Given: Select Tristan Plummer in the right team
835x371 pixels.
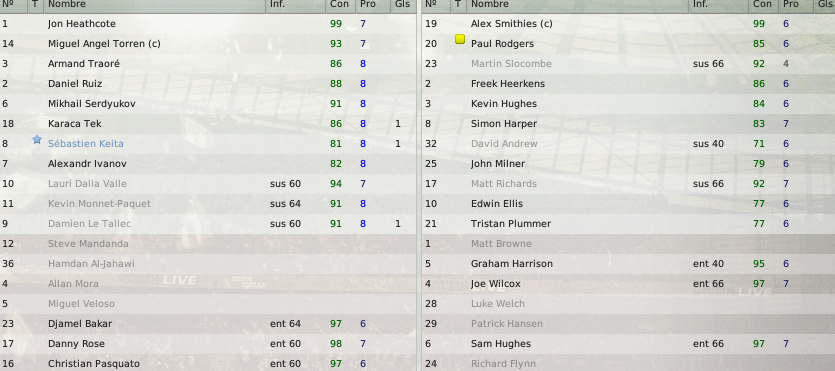Looking at the screenshot, I should [628, 224].
